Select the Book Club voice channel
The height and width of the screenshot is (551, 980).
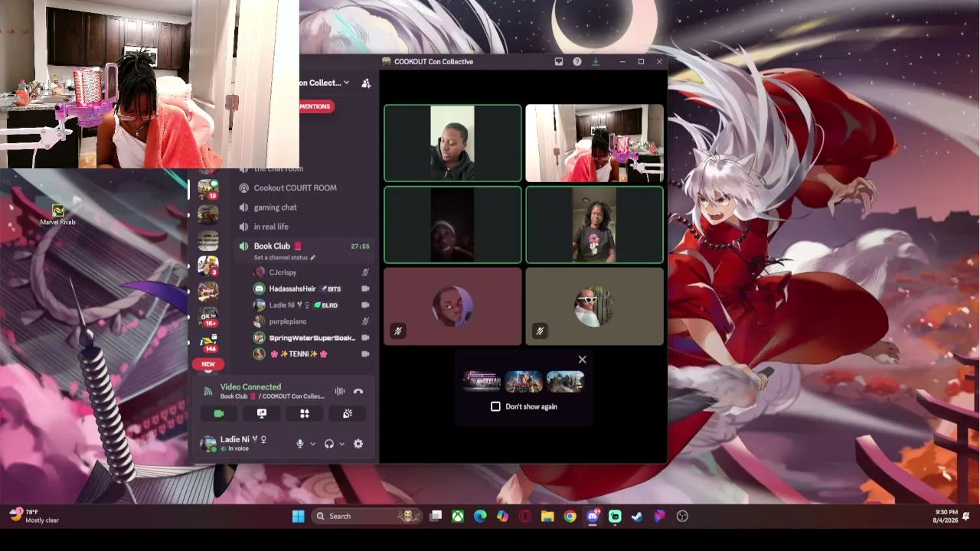272,246
